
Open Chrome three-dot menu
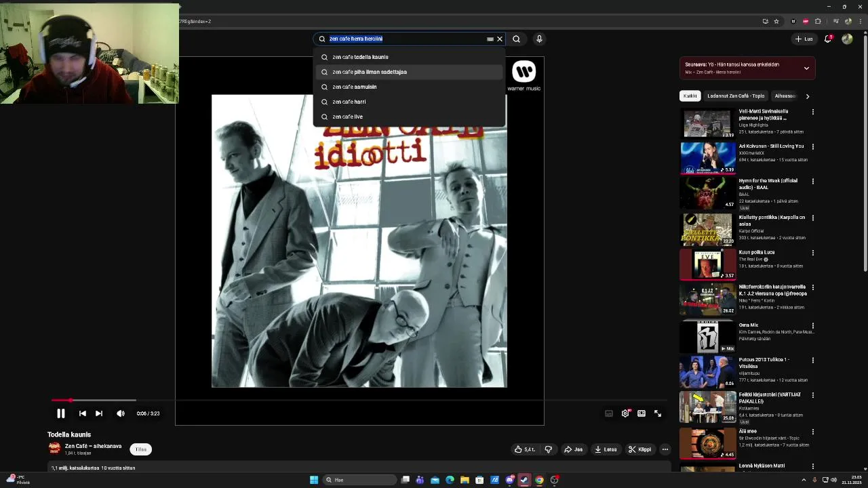click(860, 21)
